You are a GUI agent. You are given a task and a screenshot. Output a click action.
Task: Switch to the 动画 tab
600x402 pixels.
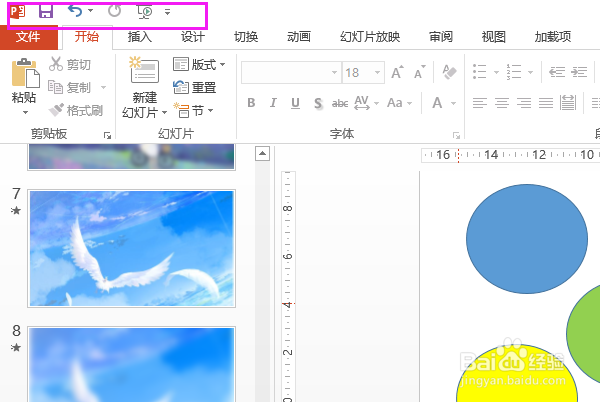tap(299, 37)
